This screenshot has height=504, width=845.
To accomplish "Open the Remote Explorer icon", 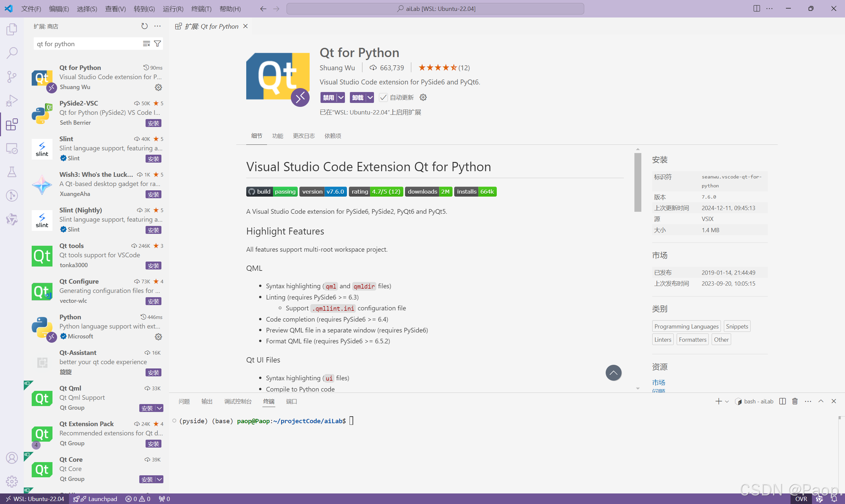I will coord(12,148).
